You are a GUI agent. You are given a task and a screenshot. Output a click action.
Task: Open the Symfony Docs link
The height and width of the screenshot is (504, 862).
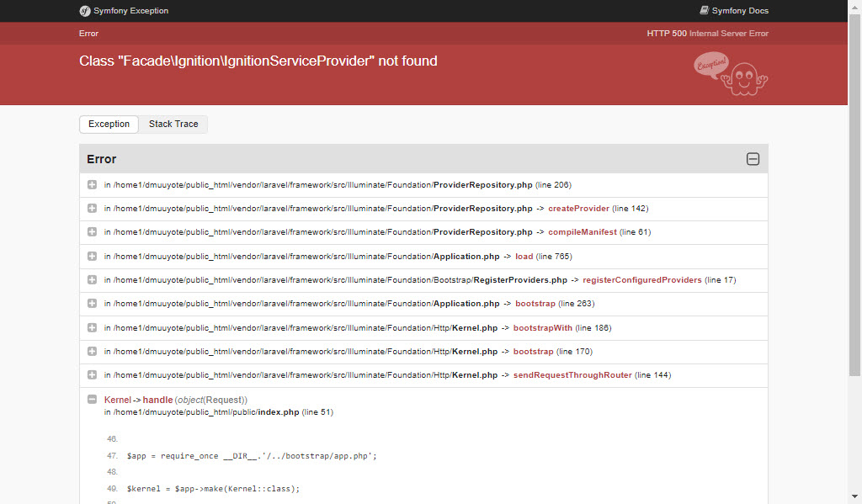coord(734,10)
